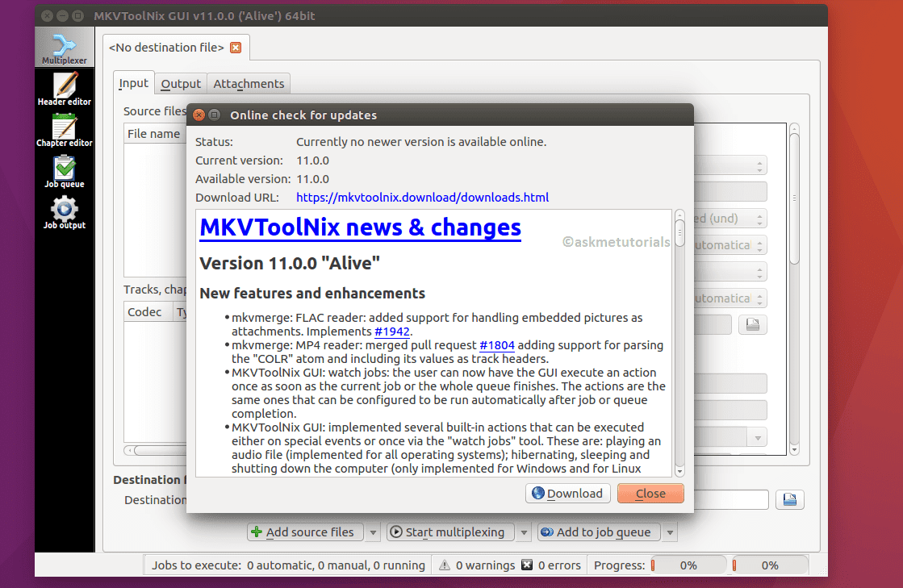This screenshot has width=903, height=588.
Task: Click the browse destination file icon button
Action: 789,499
